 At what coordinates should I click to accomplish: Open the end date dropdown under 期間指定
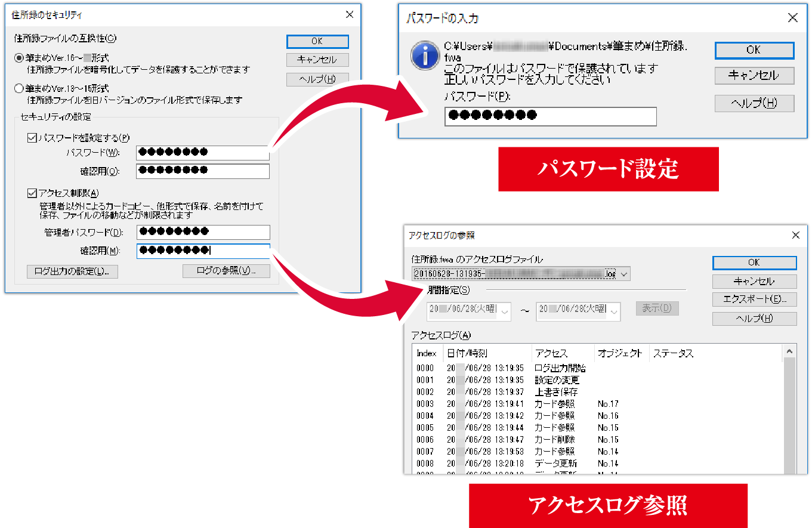[613, 311]
